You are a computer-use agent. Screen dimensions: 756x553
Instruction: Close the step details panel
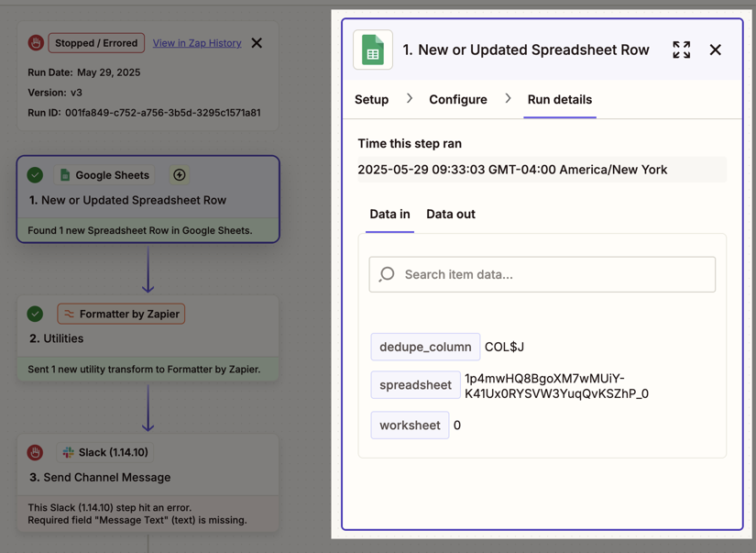click(715, 50)
